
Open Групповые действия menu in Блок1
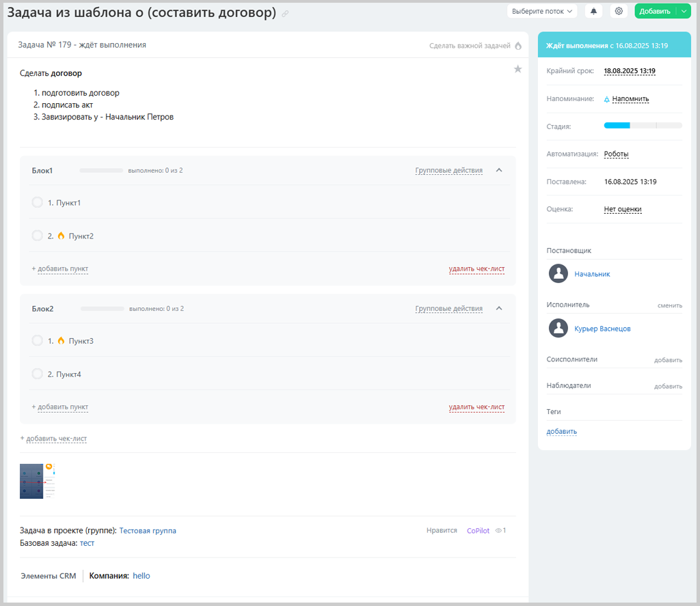pos(448,171)
